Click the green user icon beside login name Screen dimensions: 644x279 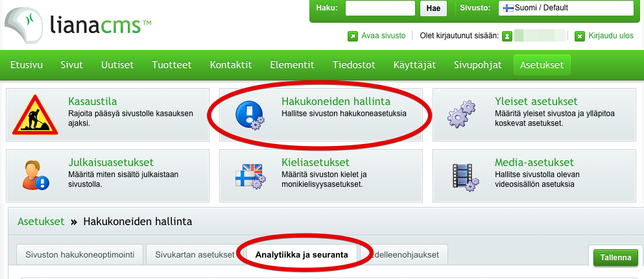[x=507, y=36]
